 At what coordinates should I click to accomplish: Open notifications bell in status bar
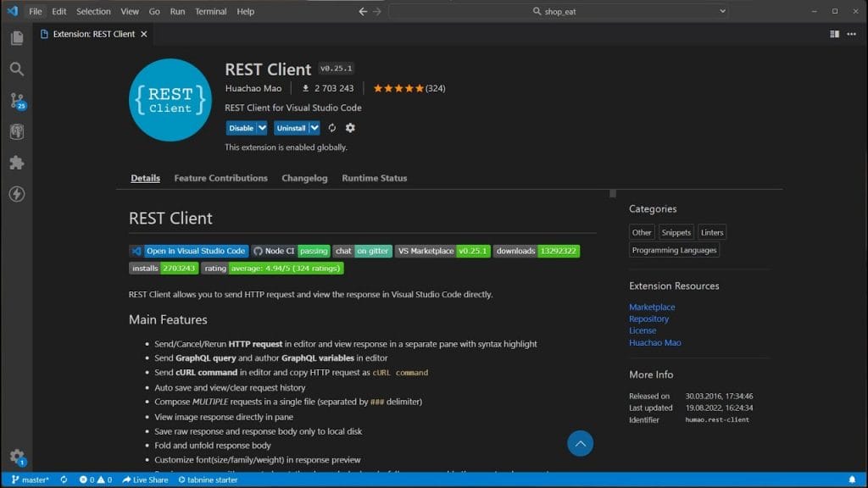point(852,480)
